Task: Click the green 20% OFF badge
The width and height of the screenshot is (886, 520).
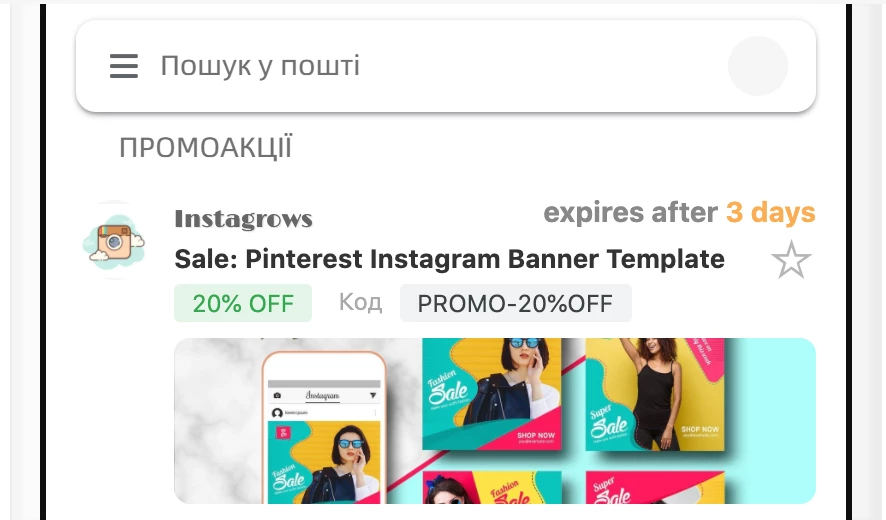Action: 243,304
